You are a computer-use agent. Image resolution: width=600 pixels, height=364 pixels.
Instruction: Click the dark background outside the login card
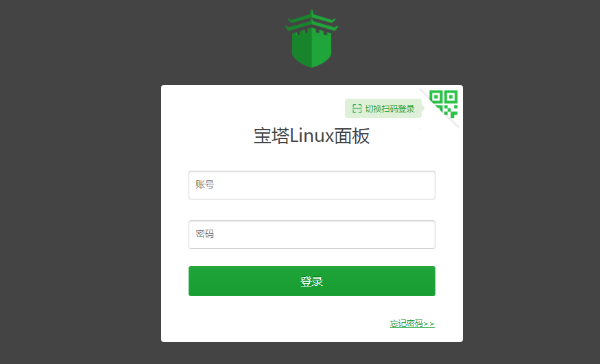[77, 191]
